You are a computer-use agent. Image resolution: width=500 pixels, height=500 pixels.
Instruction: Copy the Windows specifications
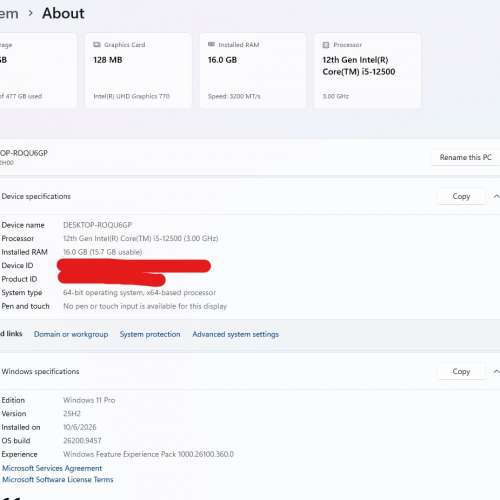click(x=461, y=371)
